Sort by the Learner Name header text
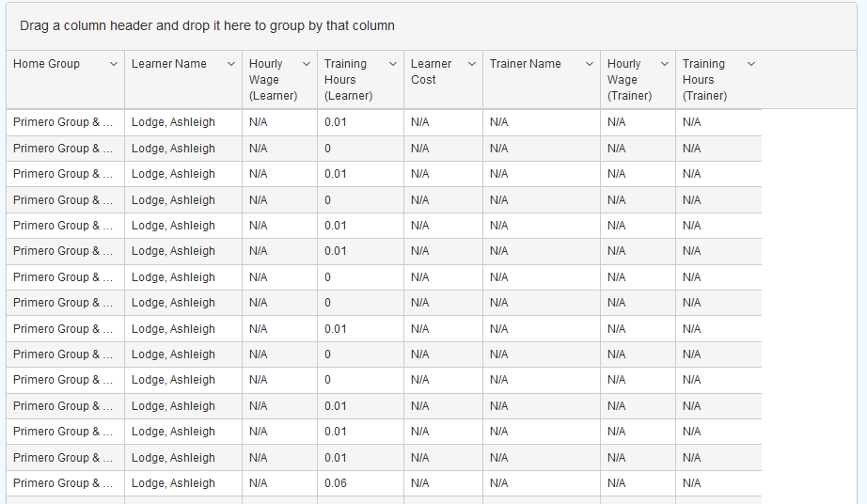Image resolution: width=867 pixels, height=504 pixels. click(x=169, y=64)
